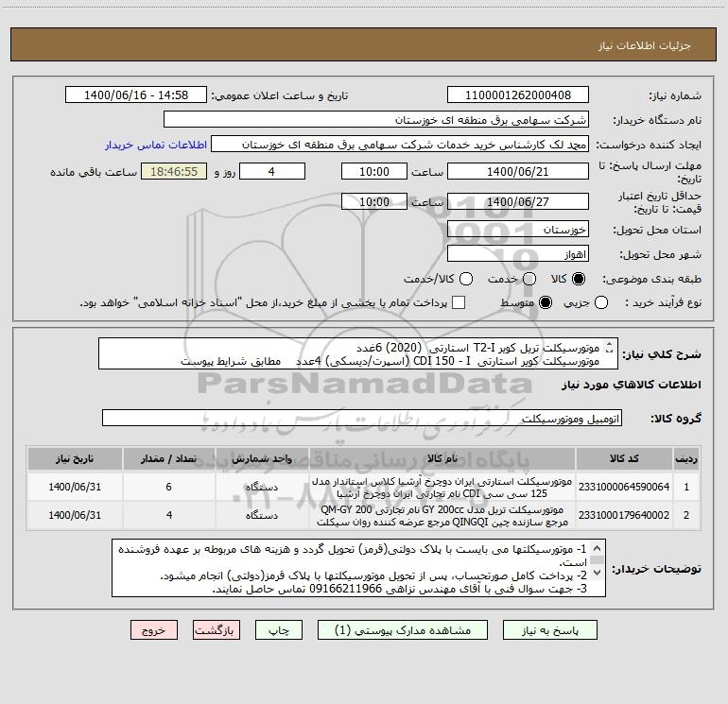Image resolution: width=728 pixels, height=704 pixels.
Task: Select the کالا radio button
Action: pos(579,279)
